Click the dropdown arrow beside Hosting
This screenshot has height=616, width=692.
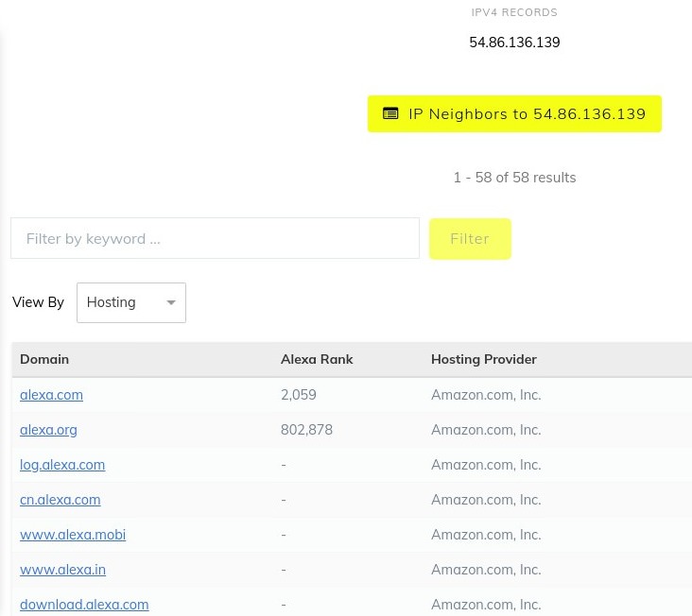click(171, 302)
